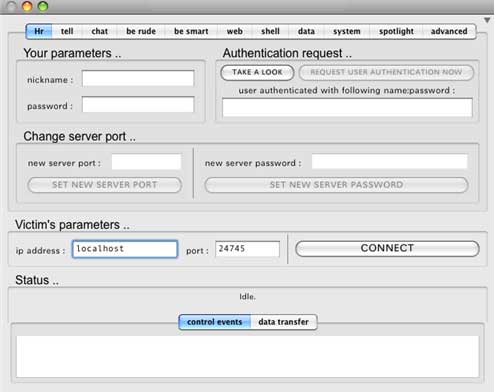Switch to the be smart tab
494x392 pixels.
191,31
